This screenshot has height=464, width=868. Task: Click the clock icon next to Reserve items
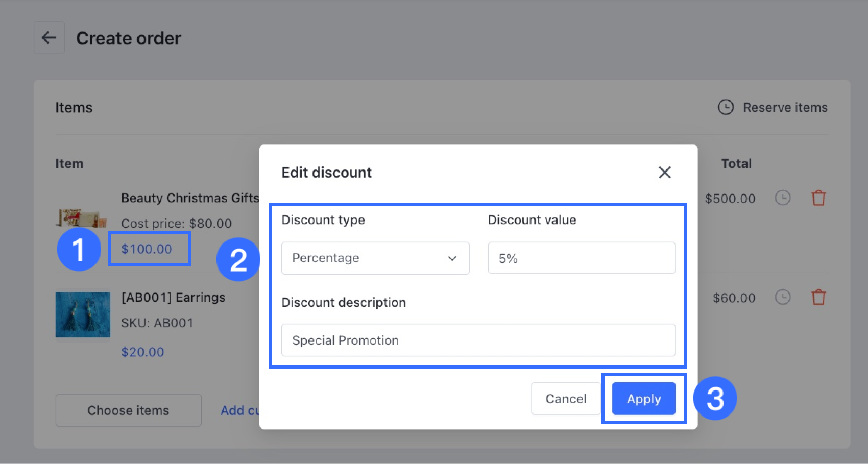(x=726, y=107)
